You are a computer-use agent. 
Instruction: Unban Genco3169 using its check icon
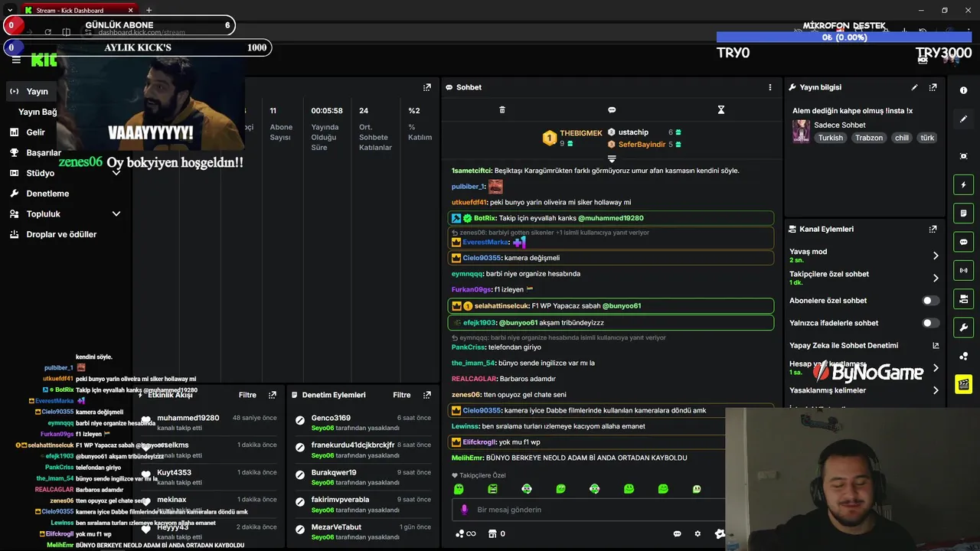click(x=300, y=420)
